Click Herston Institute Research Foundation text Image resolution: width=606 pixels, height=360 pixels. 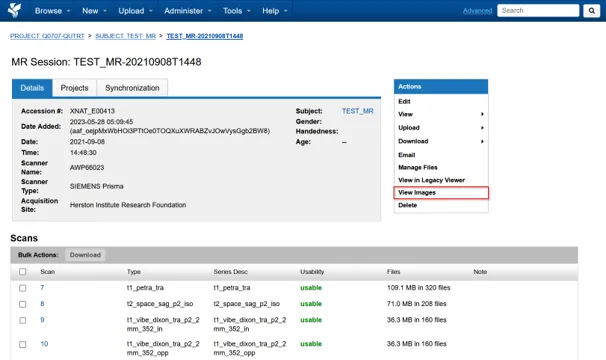coord(128,205)
